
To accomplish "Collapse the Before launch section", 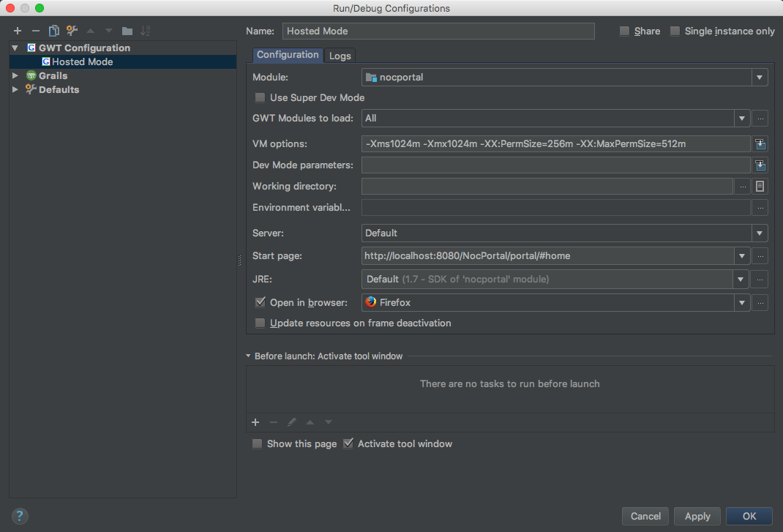I will tap(249, 356).
